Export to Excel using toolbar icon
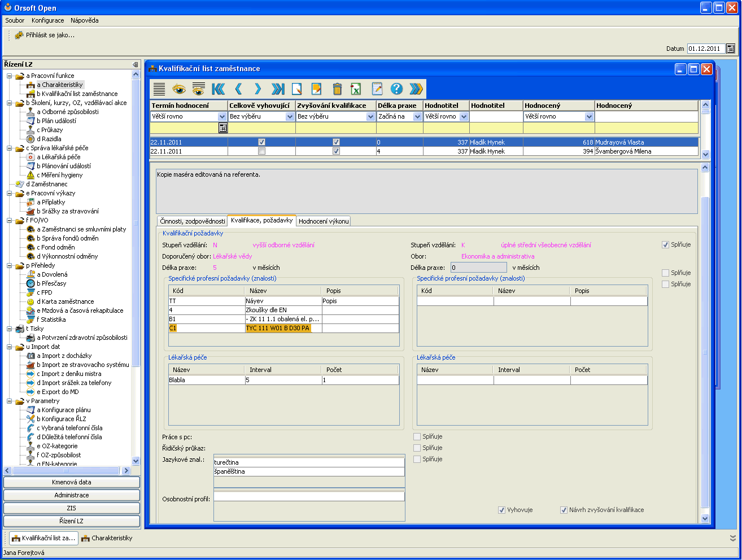 pos(356,89)
